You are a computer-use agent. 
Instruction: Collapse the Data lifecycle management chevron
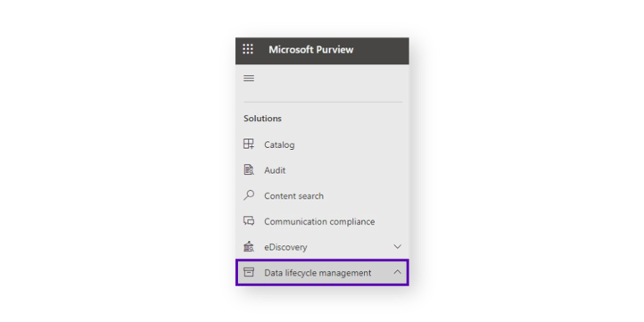coord(397,272)
